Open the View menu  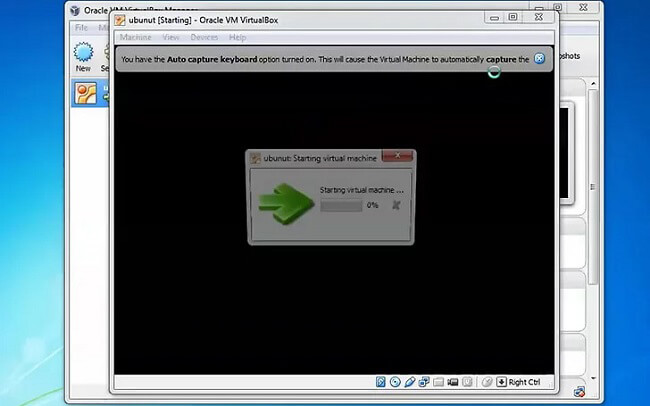(171, 37)
